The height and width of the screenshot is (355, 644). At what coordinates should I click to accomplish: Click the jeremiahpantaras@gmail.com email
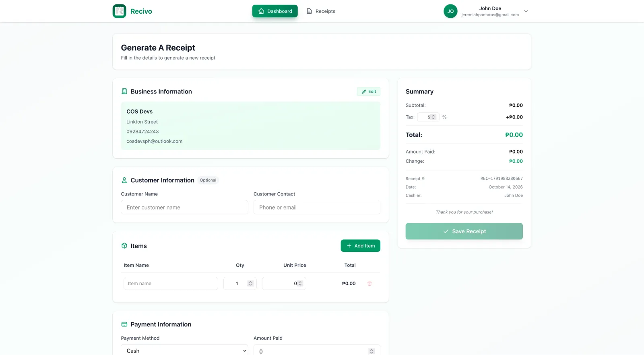click(490, 15)
